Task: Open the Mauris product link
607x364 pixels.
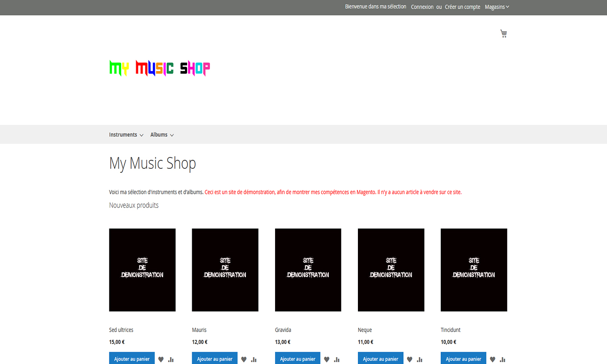Action: tap(199, 329)
